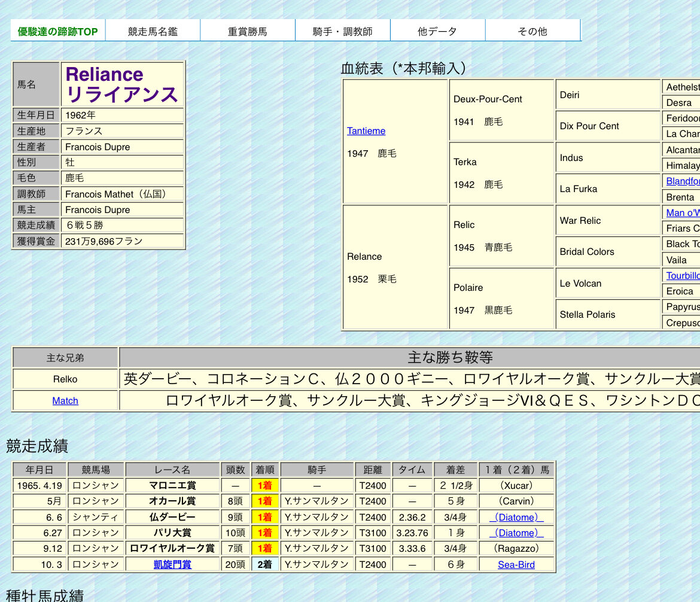Image resolution: width=700 pixels, height=602 pixels.
Task: Select the Relance dam cell in pedigree
Action: click(x=364, y=257)
